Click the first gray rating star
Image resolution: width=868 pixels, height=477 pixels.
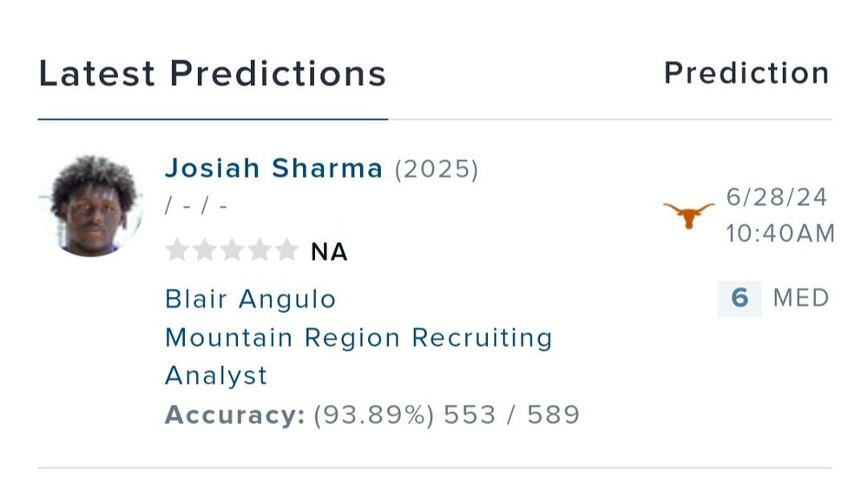(x=176, y=251)
